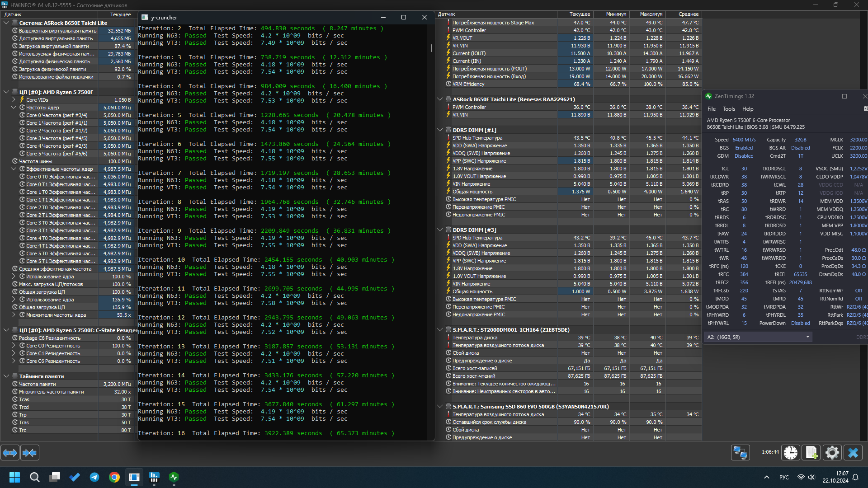
Task: Open HWiNFO sensor settings gear
Action: [832, 452]
